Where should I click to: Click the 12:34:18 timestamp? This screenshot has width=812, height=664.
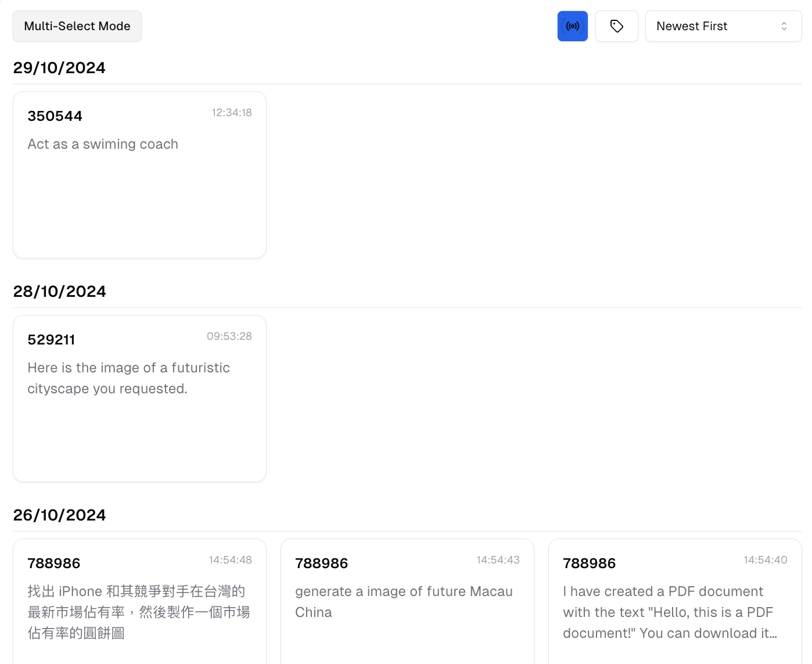(232, 113)
